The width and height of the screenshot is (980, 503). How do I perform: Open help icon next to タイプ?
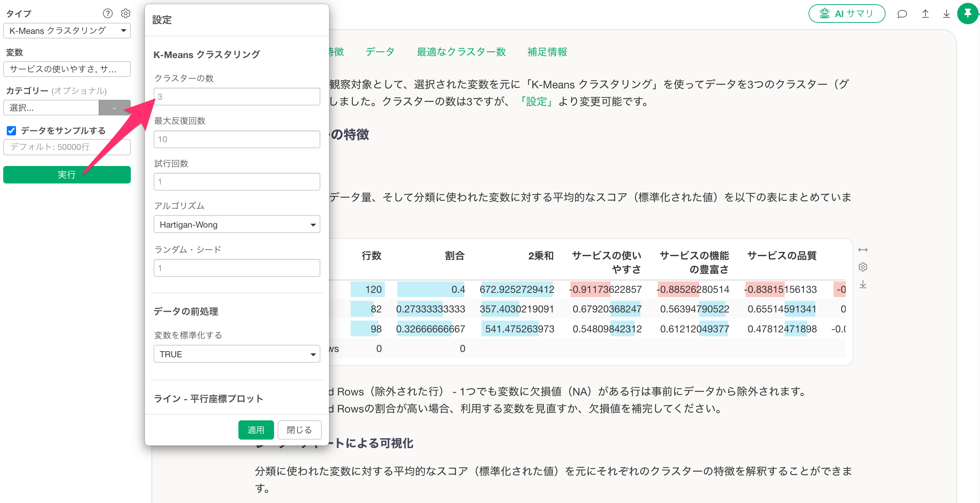click(108, 14)
